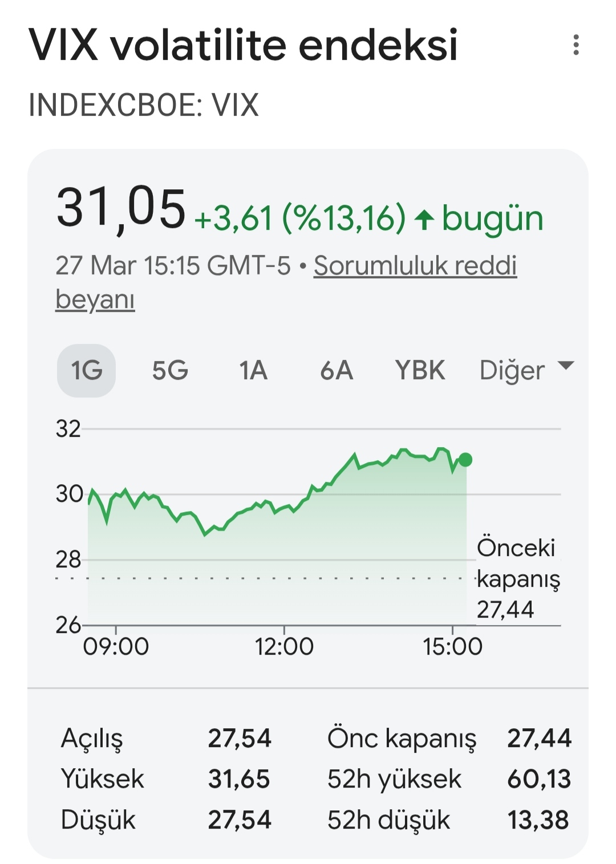Switch chart to YBK range
The image size is (616, 864).
click(420, 371)
